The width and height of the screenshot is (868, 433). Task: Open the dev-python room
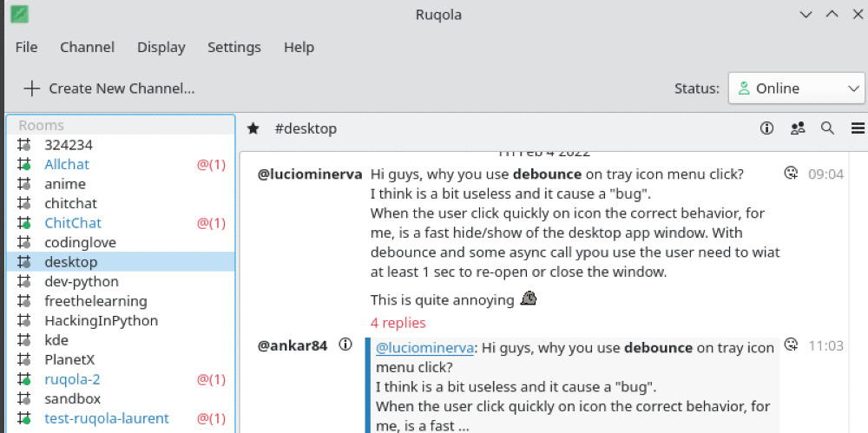121,281
